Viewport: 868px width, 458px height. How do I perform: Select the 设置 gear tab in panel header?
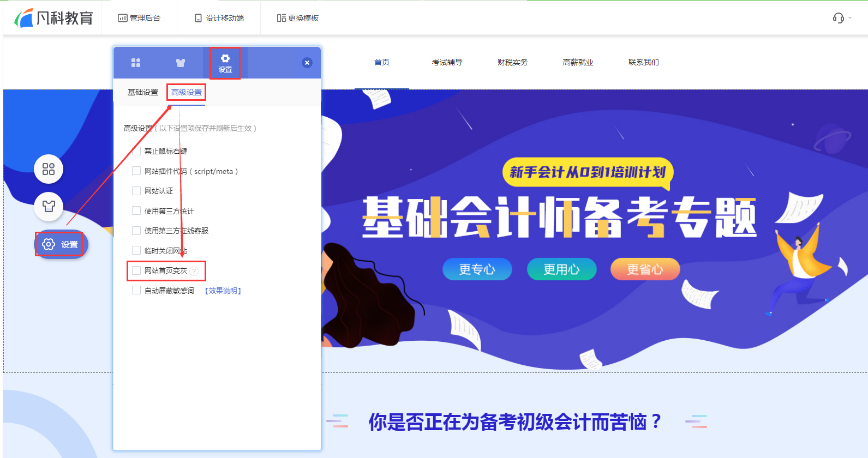point(225,63)
